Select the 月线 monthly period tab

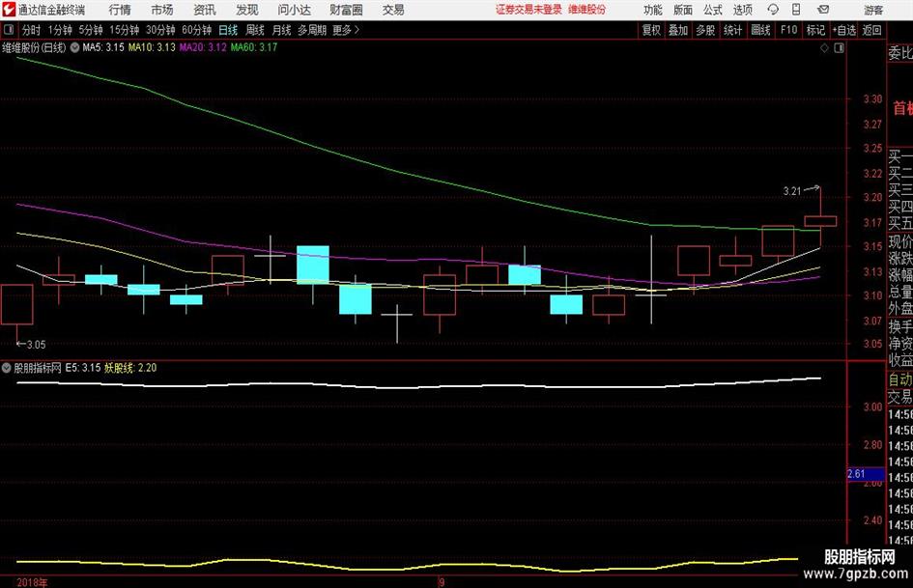point(282,30)
